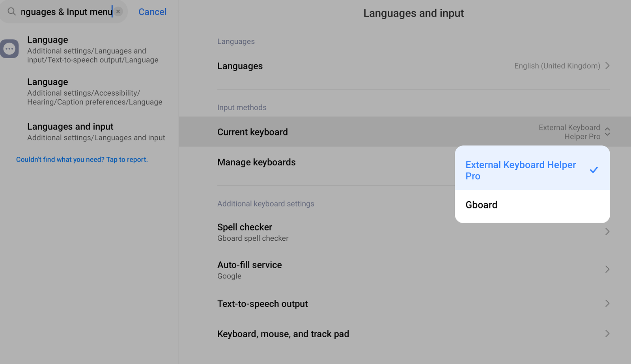631x364 pixels.
Task: Tap English (United Kingdom) language value
Action: click(557, 66)
